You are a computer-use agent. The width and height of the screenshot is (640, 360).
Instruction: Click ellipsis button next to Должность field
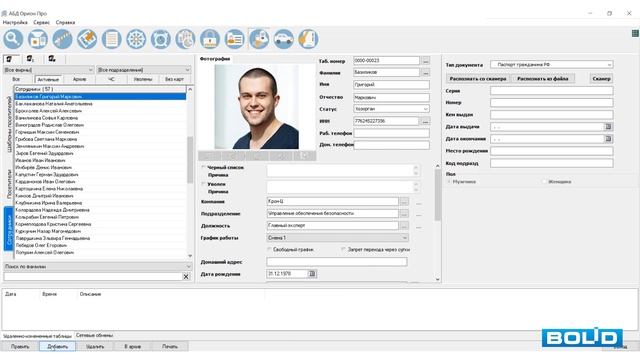pyautogui.click(x=404, y=226)
